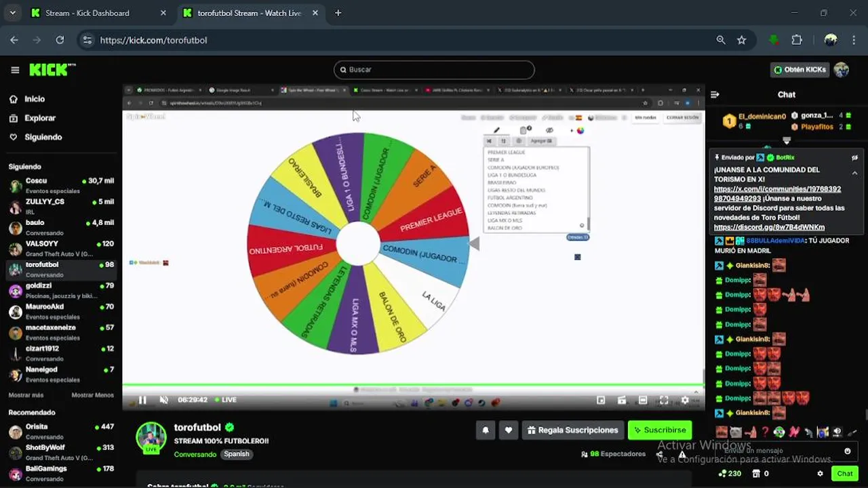
Task: Click the green download arrow icon in the toolbar
Action: pos(773,40)
